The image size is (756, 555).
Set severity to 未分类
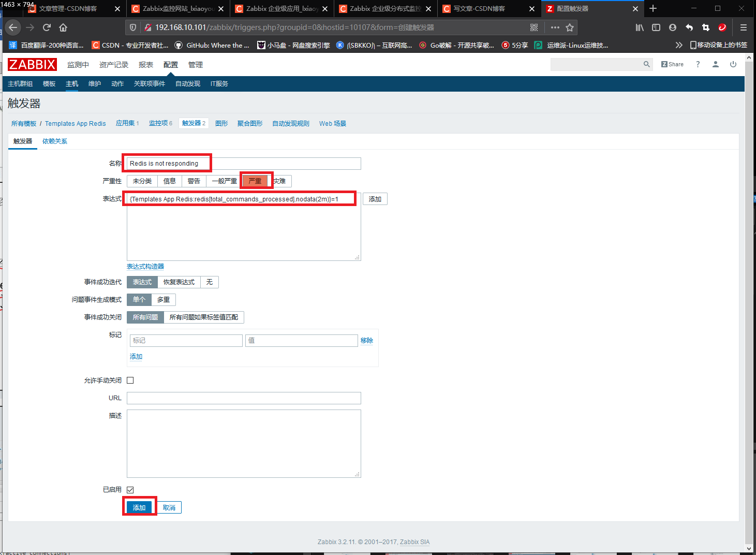pyautogui.click(x=142, y=181)
